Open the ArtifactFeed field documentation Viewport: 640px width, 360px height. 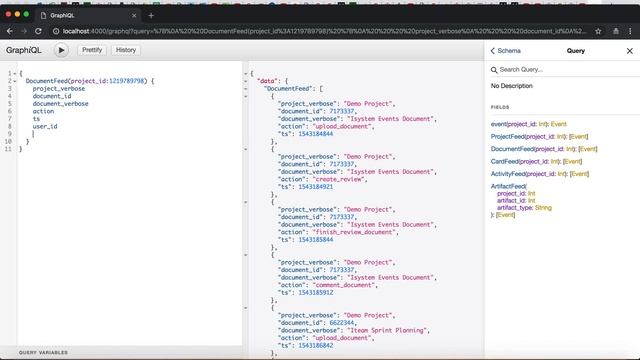point(508,186)
